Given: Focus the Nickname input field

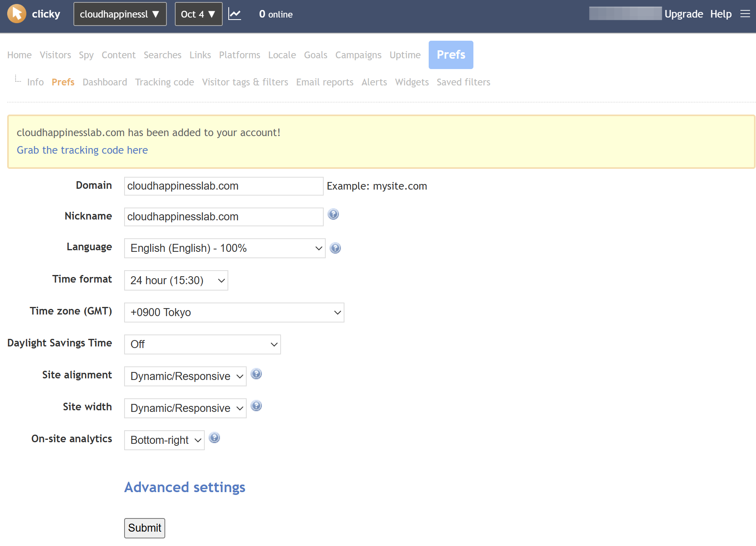Looking at the screenshot, I should [224, 217].
